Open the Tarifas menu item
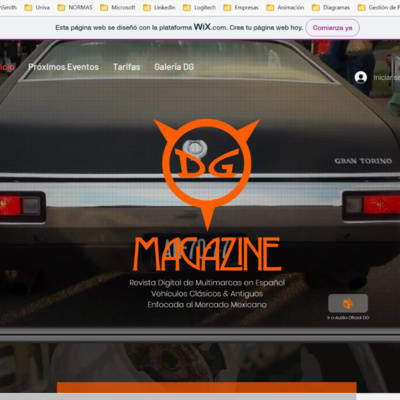The width and height of the screenshot is (400, 400). 126,67
